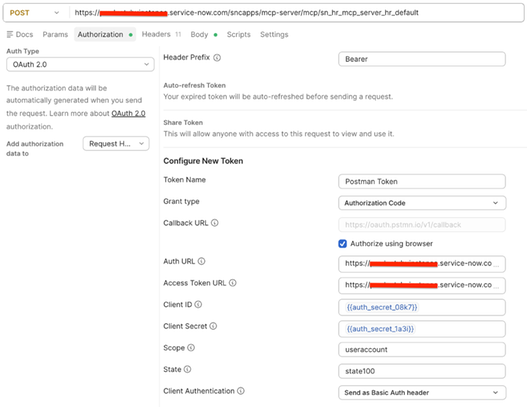
Task: Click the Client Authentication info icon
Action: 241,391
